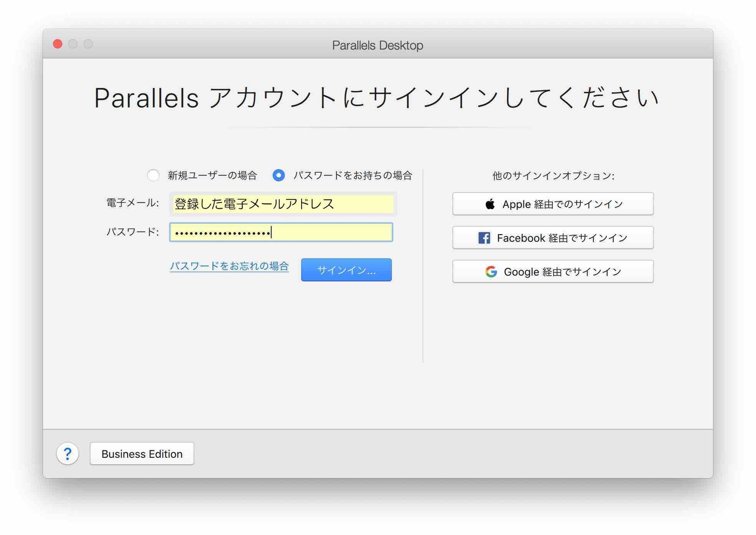Select the 新規ユーザーの場合 radio button

point(153,175)
